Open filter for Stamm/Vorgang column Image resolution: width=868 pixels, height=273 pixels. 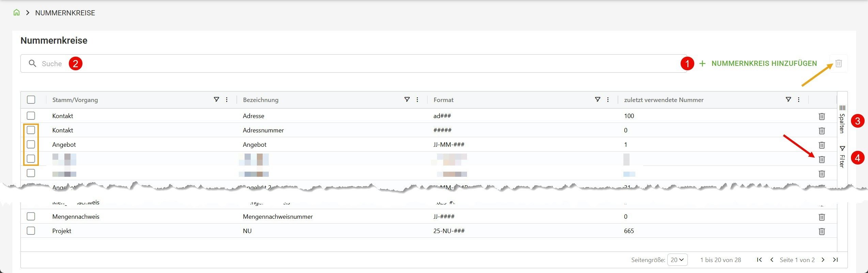(216, 100)
